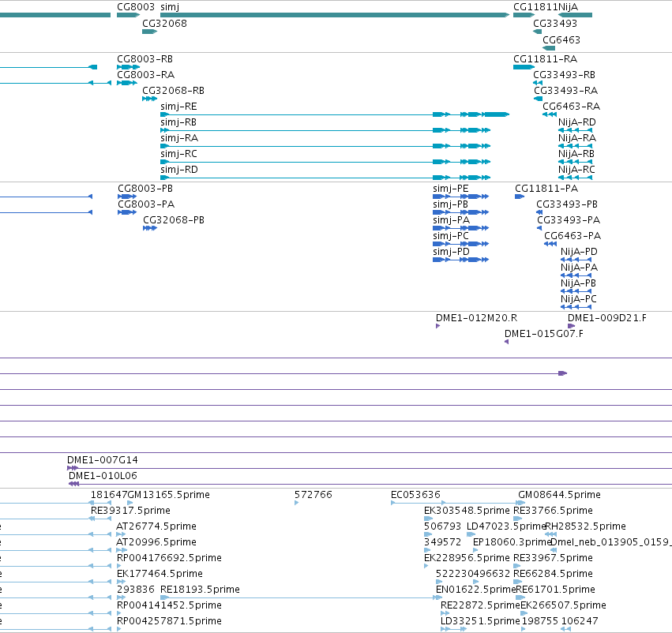Open the CG32068 gene label
The width and height of the screenshot is (672, 633).
164,24
